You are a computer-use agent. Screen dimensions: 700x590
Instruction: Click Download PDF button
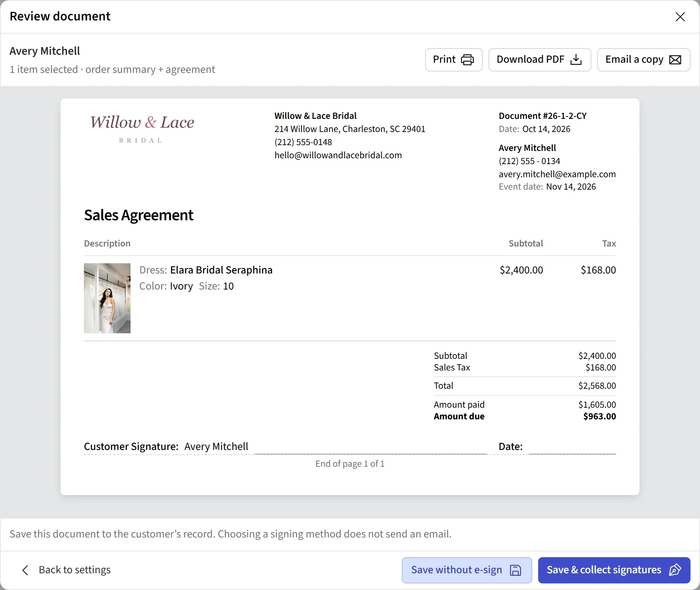tap(540, 59)
